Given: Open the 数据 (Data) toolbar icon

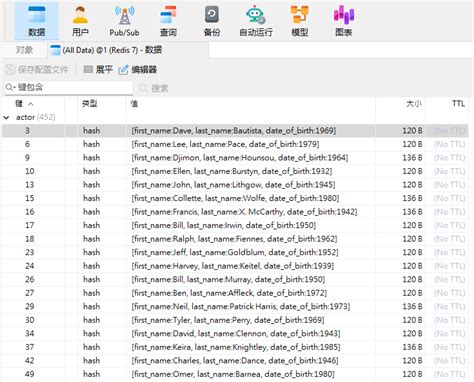Looking at the screenshot, I should [x=36, y=21].
